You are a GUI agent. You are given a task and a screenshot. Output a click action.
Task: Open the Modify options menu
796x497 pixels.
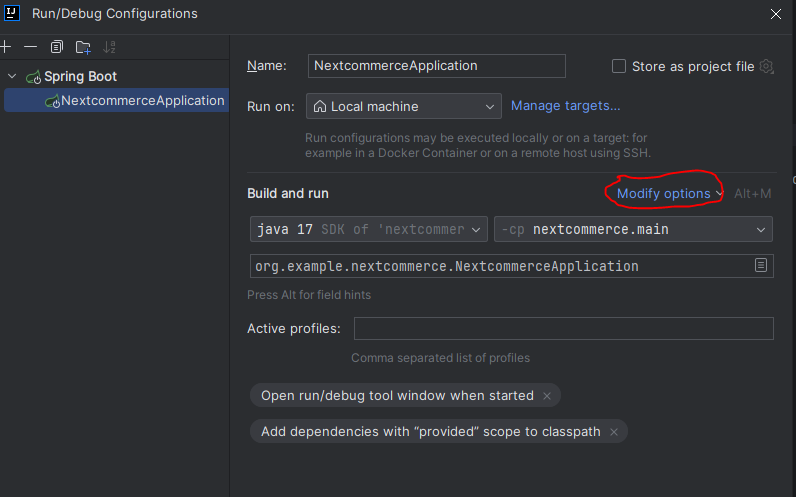669,194
